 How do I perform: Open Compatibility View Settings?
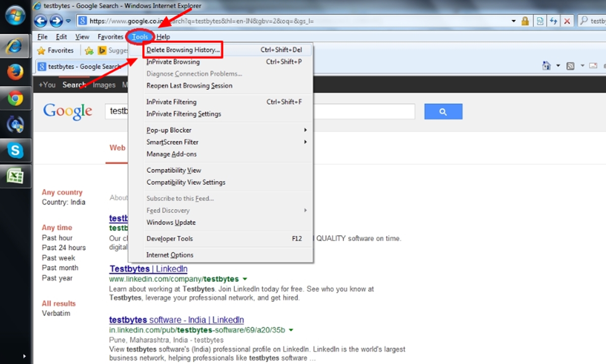click(x=221, y=183)
